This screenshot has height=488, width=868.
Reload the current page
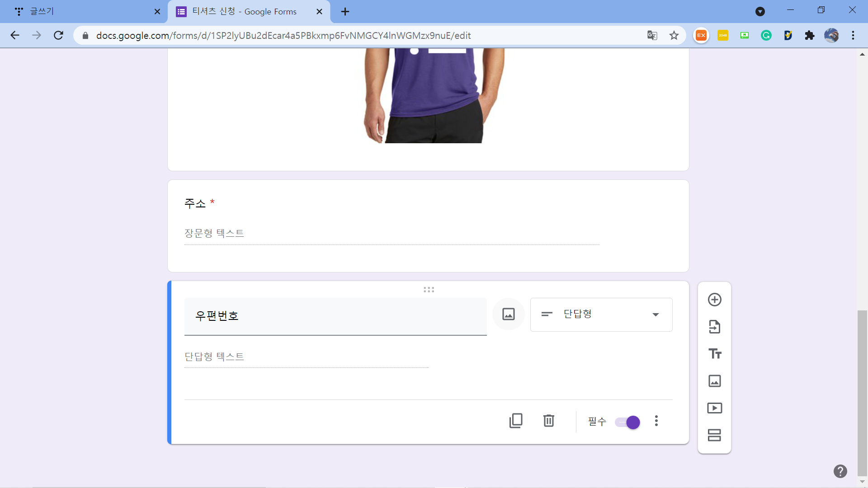[58, 35]
